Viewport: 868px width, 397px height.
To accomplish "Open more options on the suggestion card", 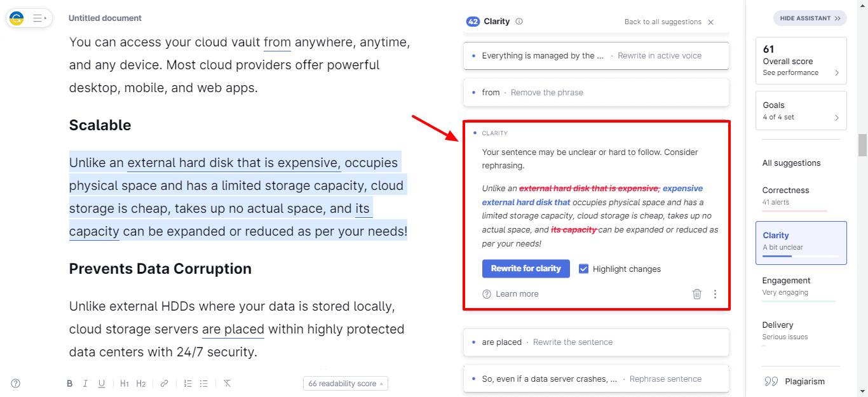I will pos(715,294).
